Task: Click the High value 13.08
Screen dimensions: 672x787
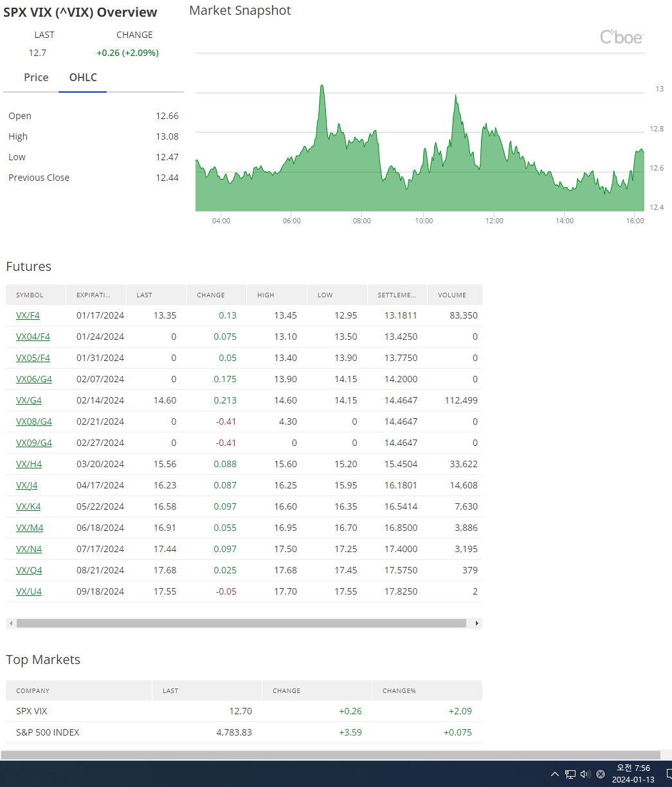Action: tap(167, 136)
